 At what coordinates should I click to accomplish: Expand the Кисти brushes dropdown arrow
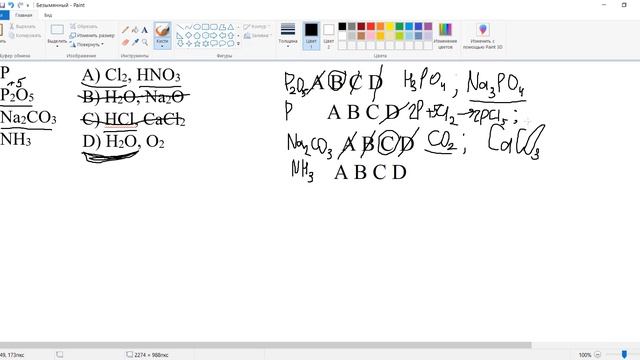click(x=162, y=46)
